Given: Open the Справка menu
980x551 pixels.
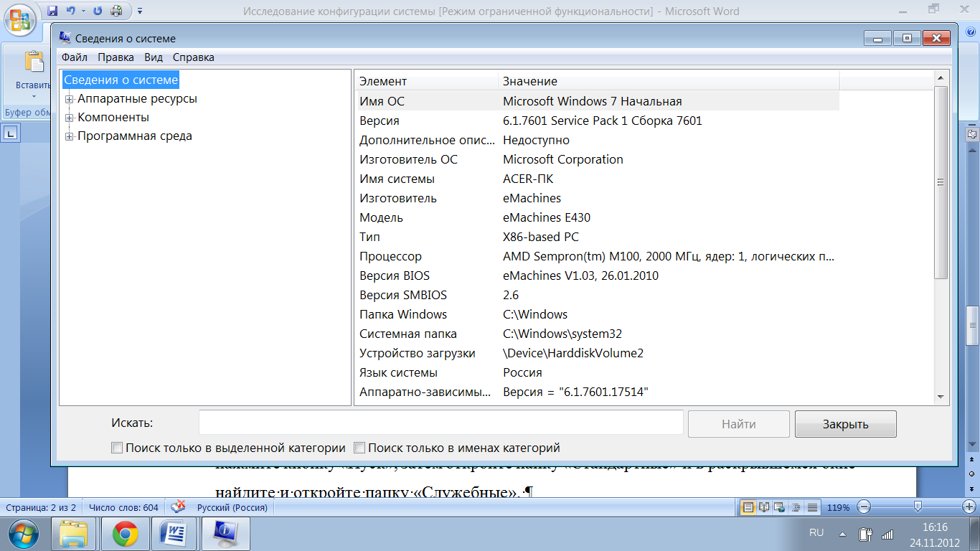Looking at the screenshot, I should 194,57.
